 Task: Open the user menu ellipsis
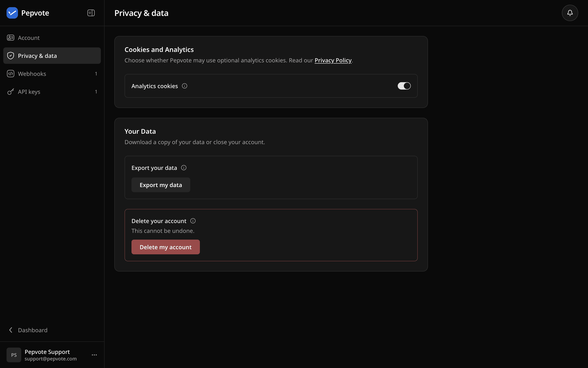click(94, 355)
